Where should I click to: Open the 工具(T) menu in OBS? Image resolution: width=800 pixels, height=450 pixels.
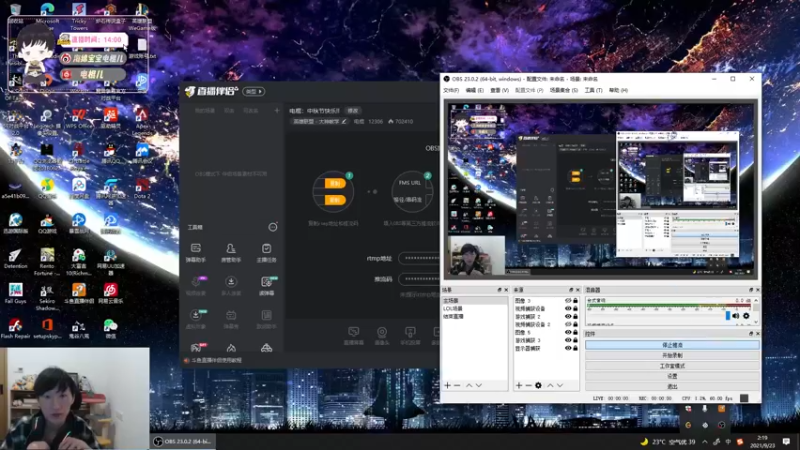tap(593, 90)
